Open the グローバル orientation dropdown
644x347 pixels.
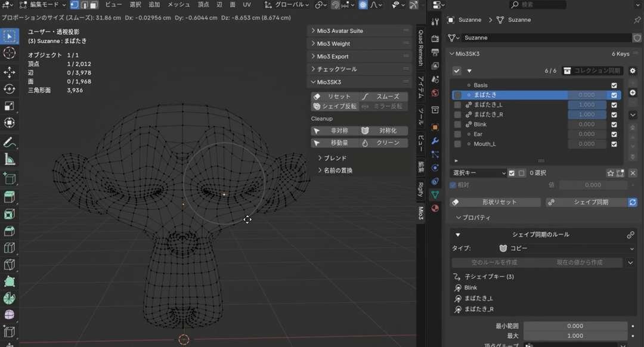pyautogui.click(x=287, y=5)
